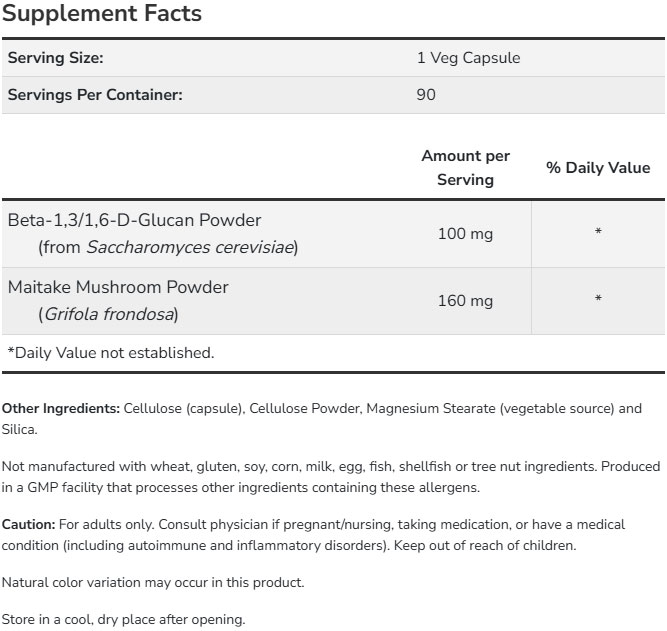The image size is (667, 631).
Task: Click the Caution bold label
Action: 28,524
